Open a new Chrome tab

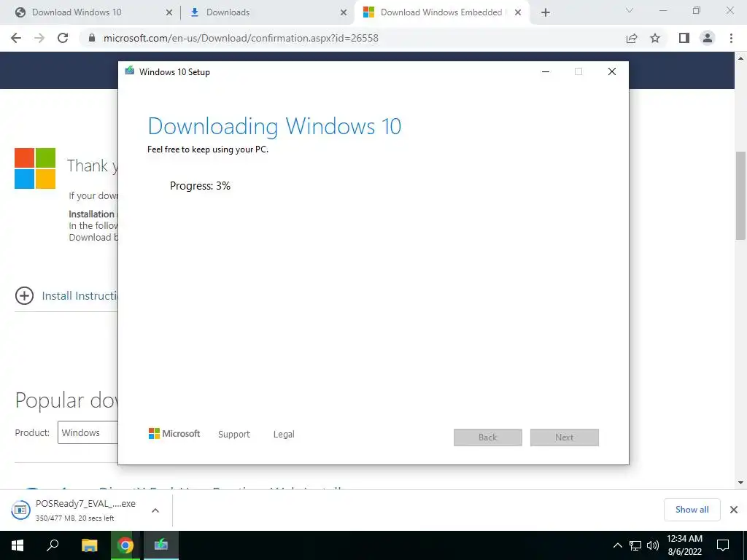(x=546, y=12)
